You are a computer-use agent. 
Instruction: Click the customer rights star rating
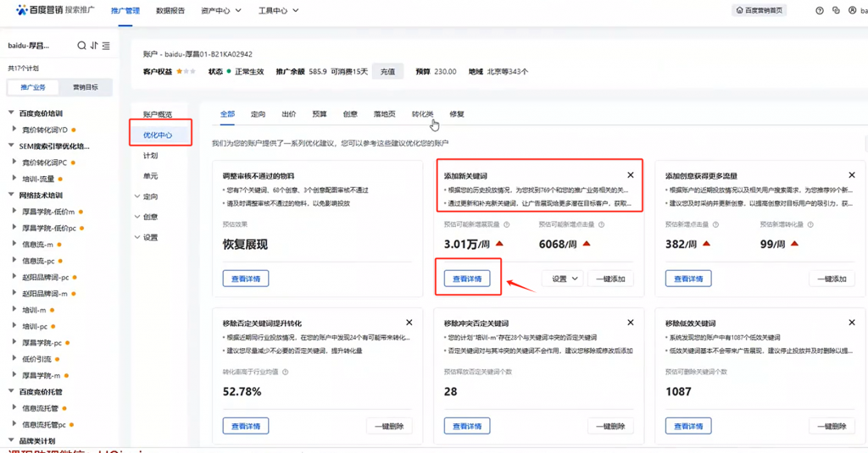pyautogui.click(x=186, y=71)
